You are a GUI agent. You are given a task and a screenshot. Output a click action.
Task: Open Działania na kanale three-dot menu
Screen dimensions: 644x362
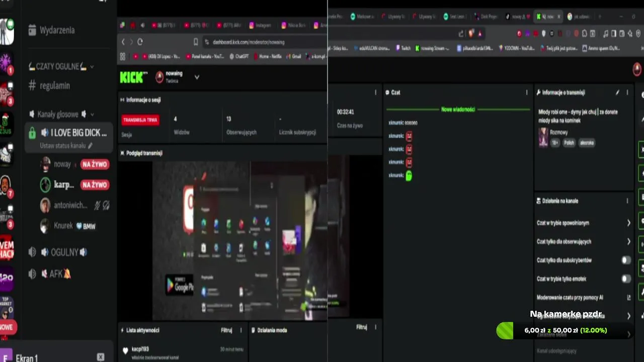[x=627, y=201]
